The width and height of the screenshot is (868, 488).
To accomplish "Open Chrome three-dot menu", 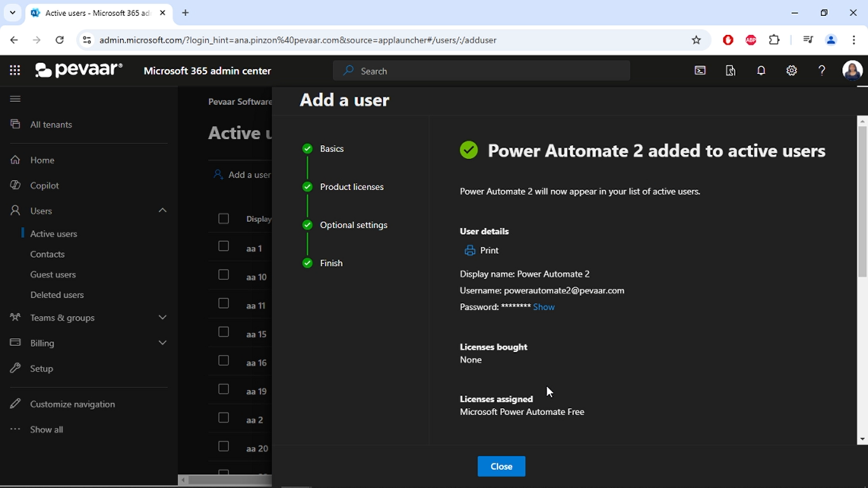I will coord(853,40).
